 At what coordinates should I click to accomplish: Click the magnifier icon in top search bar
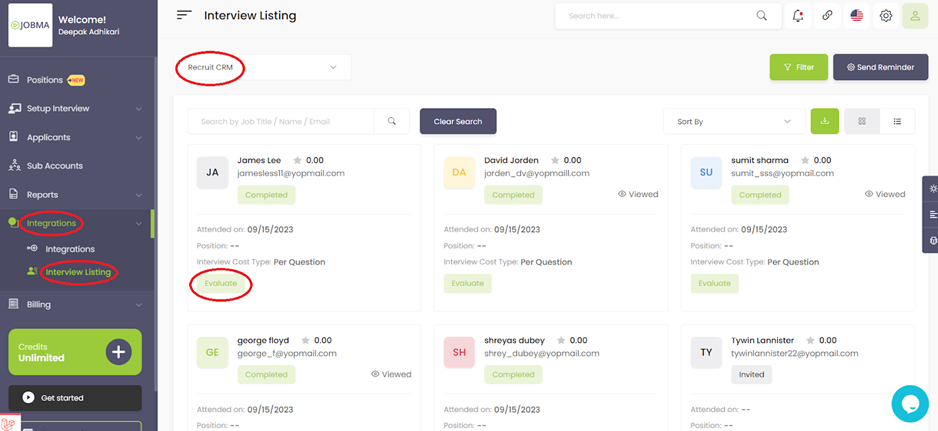click(x=762, y=16)
